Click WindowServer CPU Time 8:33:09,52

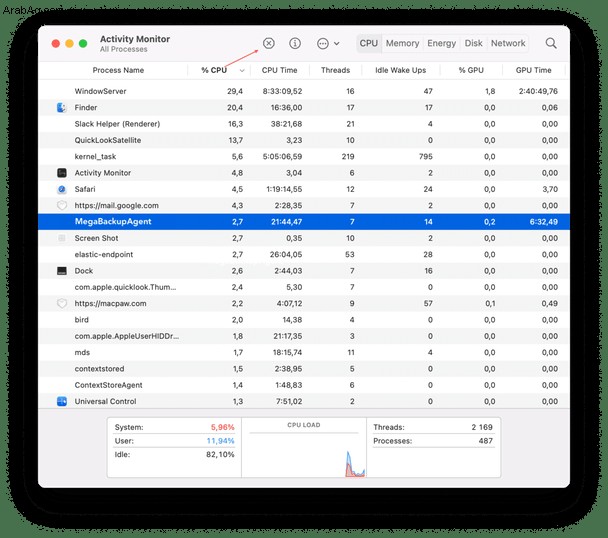pyautogui.click(x=282, y=91)
